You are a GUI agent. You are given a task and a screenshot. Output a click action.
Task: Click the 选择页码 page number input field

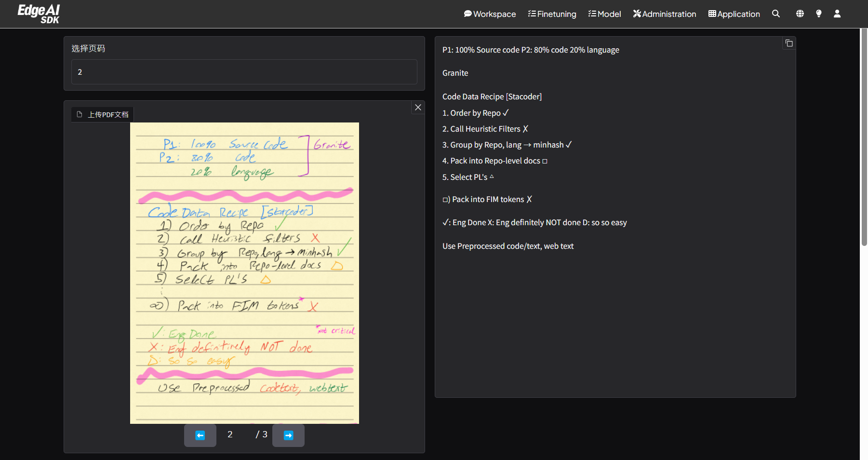244,72
